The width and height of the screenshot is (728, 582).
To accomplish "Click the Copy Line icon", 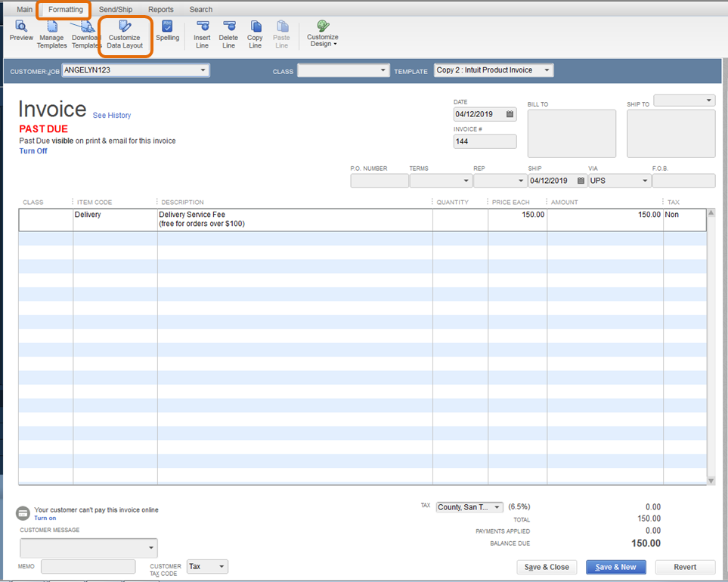I will click(x=255, y=32).
